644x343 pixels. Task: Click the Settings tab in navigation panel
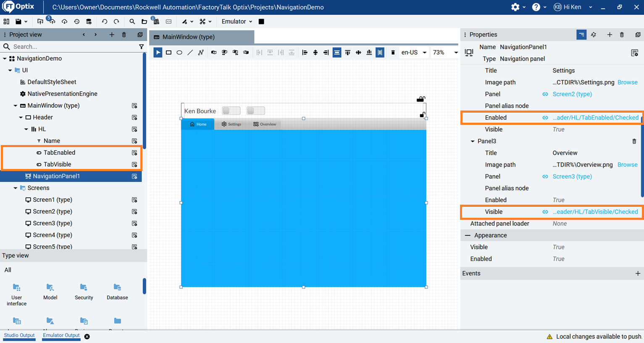pyautogui.click(x=231, y=124)
